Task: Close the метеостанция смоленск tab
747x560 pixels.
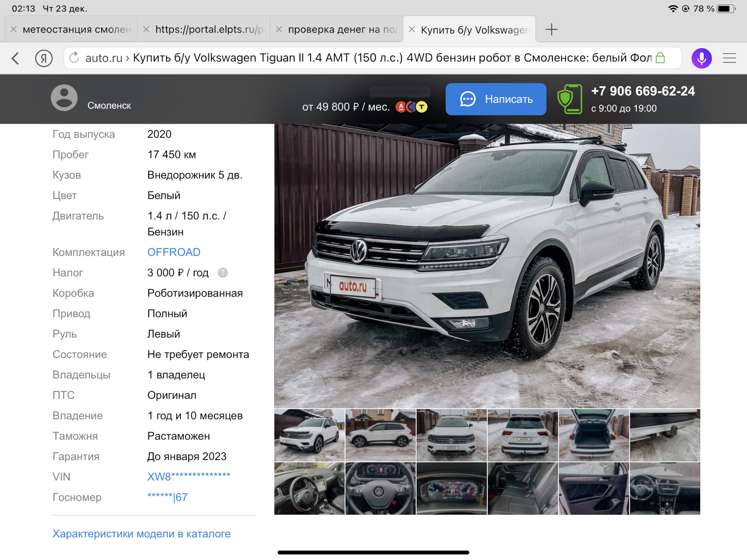Action: click(14, 29)
